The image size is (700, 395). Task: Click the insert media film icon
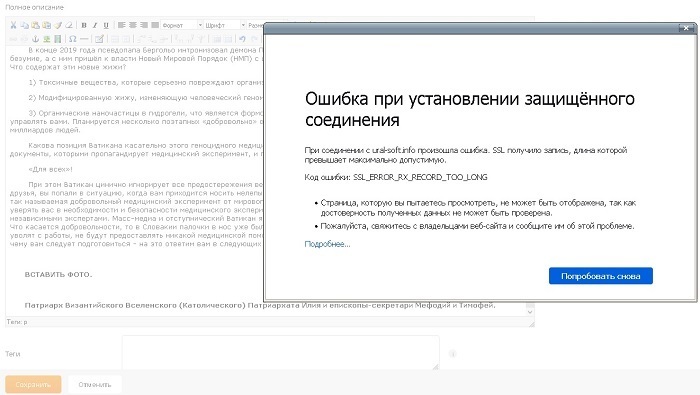point(58,39)
